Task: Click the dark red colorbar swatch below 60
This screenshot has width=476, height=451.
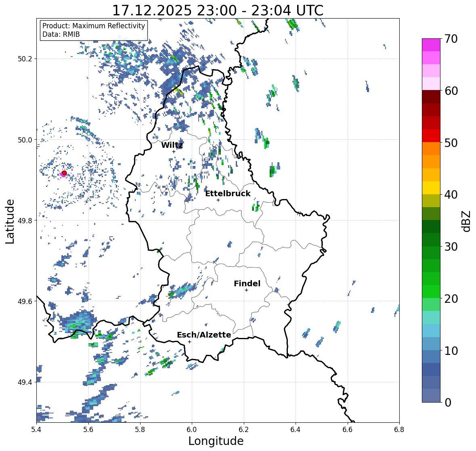Action: 431,97
